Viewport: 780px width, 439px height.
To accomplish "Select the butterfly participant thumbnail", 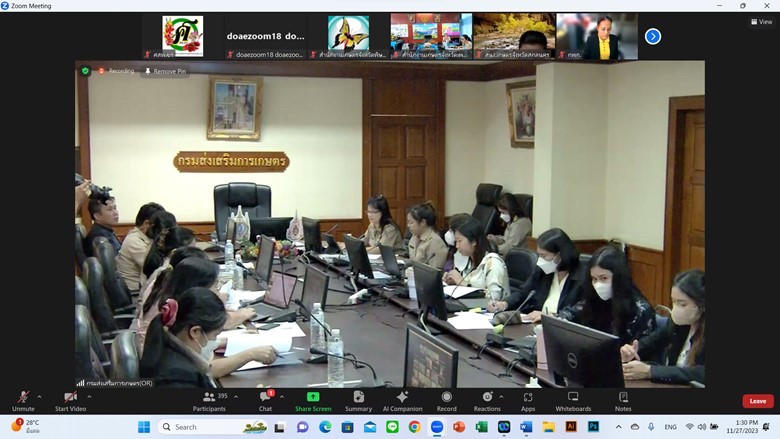I will [348, 34].
